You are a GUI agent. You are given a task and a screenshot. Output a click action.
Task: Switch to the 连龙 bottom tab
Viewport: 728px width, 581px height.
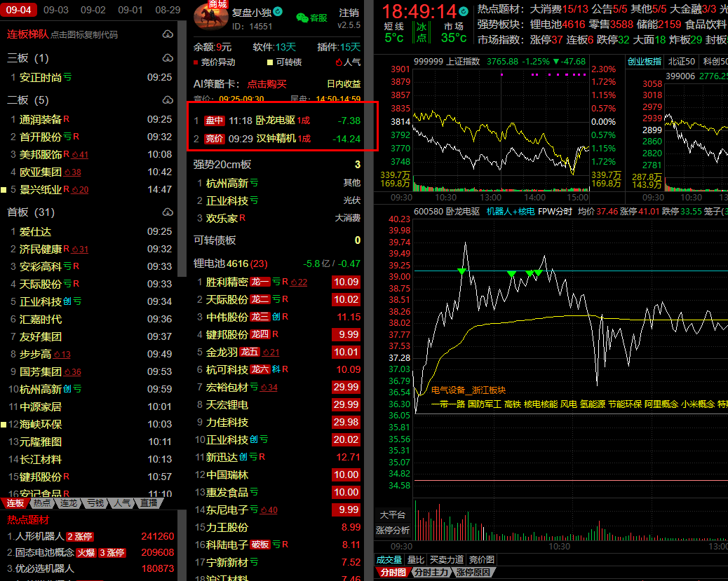click(x=69, y=503)
